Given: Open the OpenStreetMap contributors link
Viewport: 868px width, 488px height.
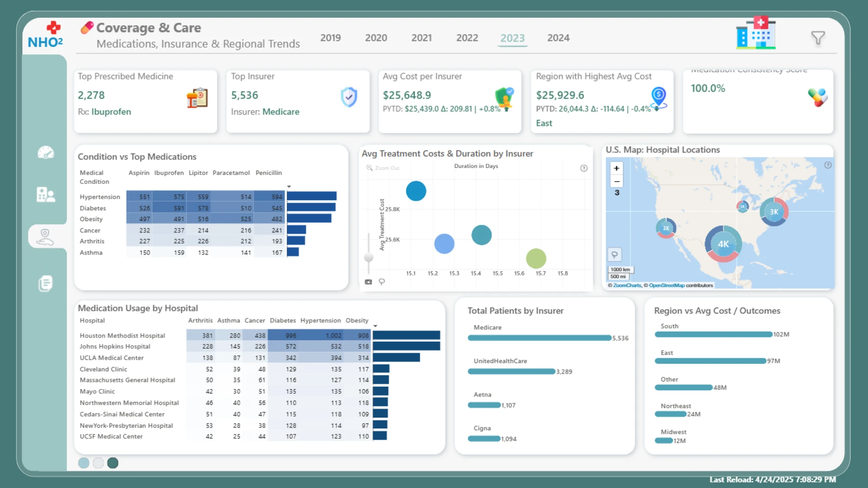Looking at the screenshot, I should tap(667, 286).
